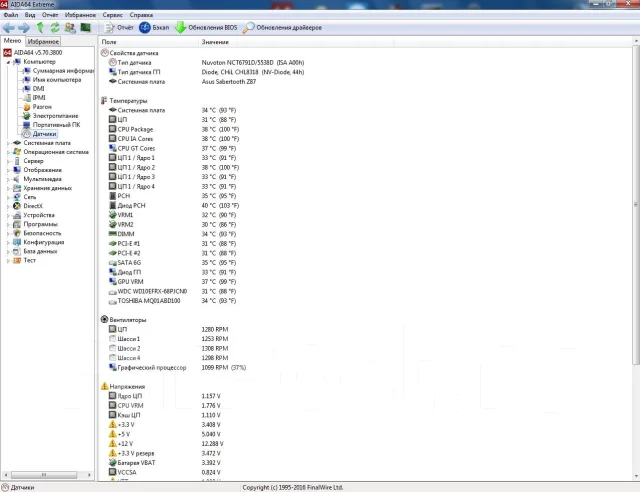Click the Бэкап backup toolbar button
Screen dimensions: 640x492
coord(154,28)
